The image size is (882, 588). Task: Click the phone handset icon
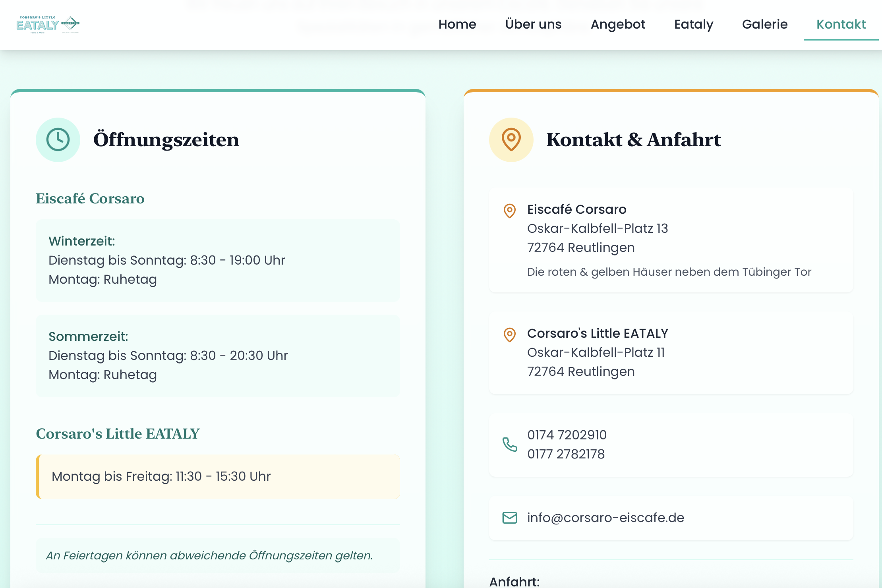coord(510,444)
